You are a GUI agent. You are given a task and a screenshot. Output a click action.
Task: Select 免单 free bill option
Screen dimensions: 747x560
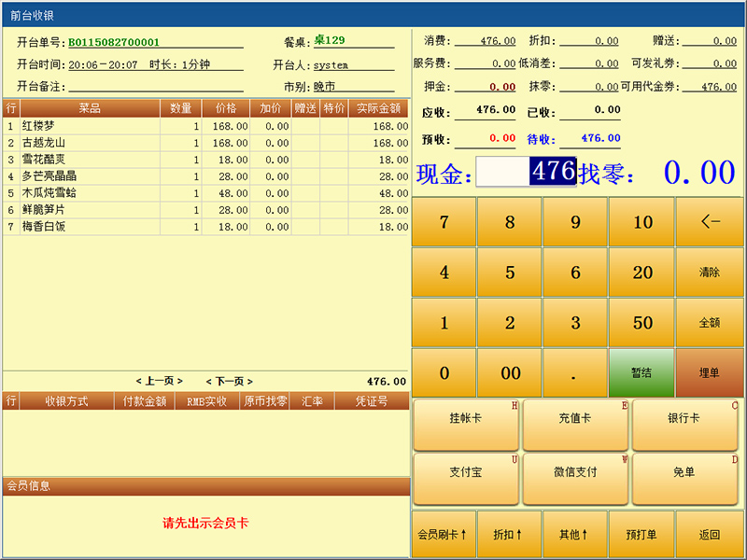pos(684,479)
